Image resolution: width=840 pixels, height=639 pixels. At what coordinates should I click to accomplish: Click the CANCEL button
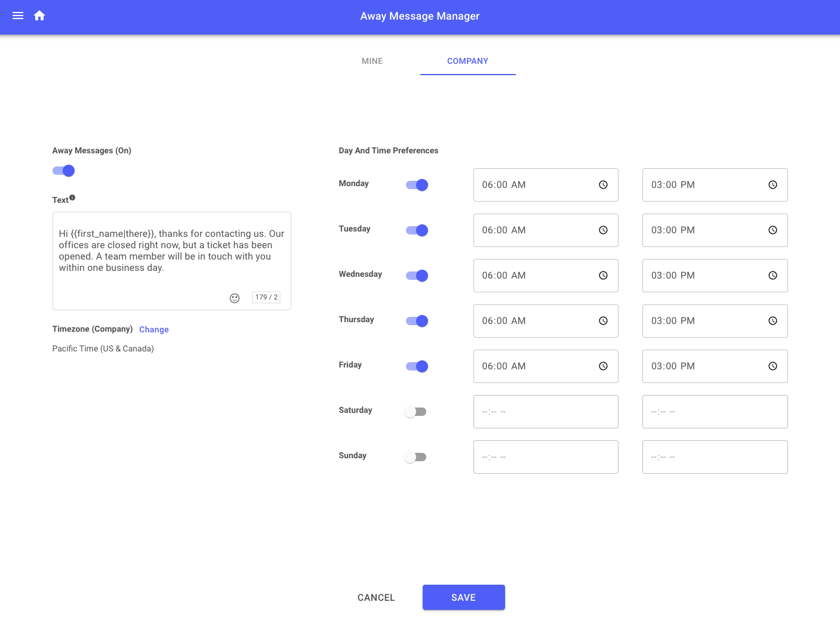coord(376,597)
